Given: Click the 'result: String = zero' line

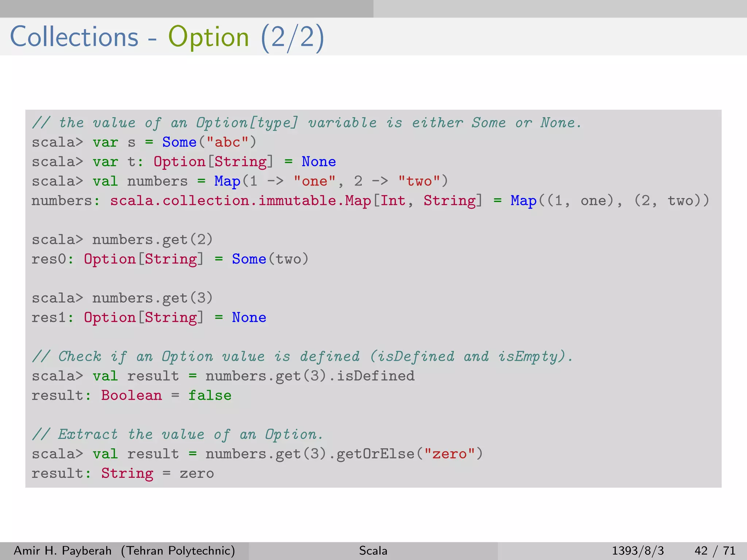Looking at the screenshot, I should pos(123,474).
